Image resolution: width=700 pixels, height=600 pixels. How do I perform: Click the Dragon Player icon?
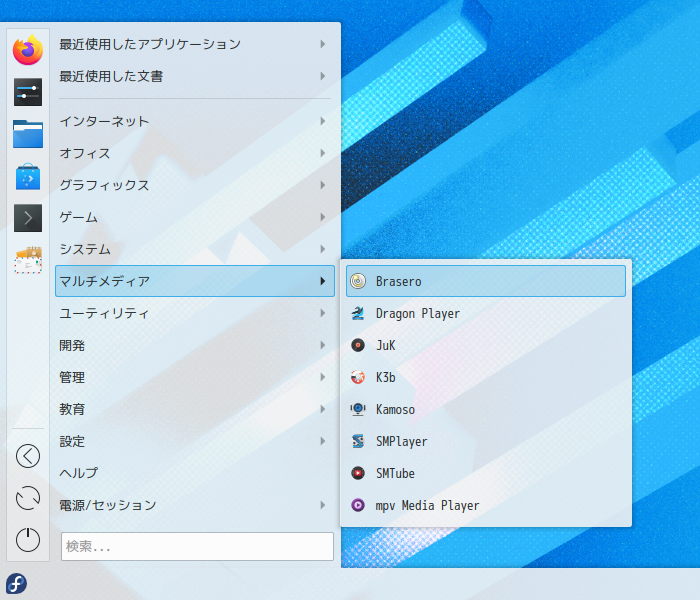pyautogui.click(x=358, y=313)
